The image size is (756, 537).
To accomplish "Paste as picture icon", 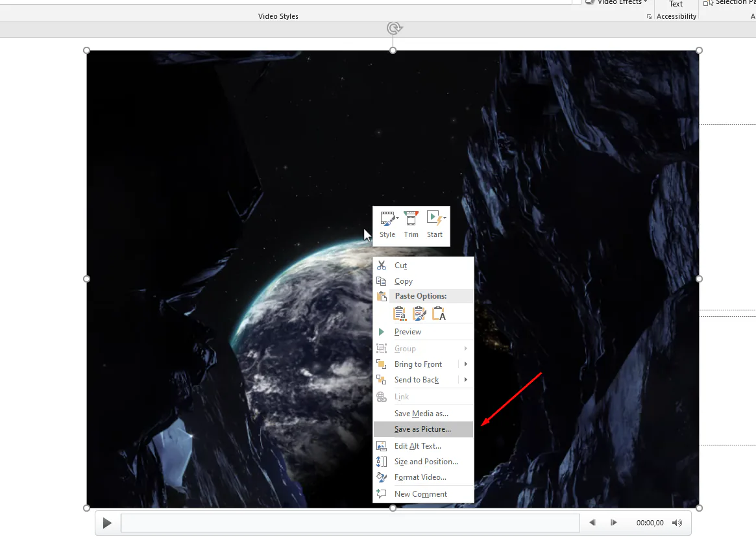I will click(419, 314).
